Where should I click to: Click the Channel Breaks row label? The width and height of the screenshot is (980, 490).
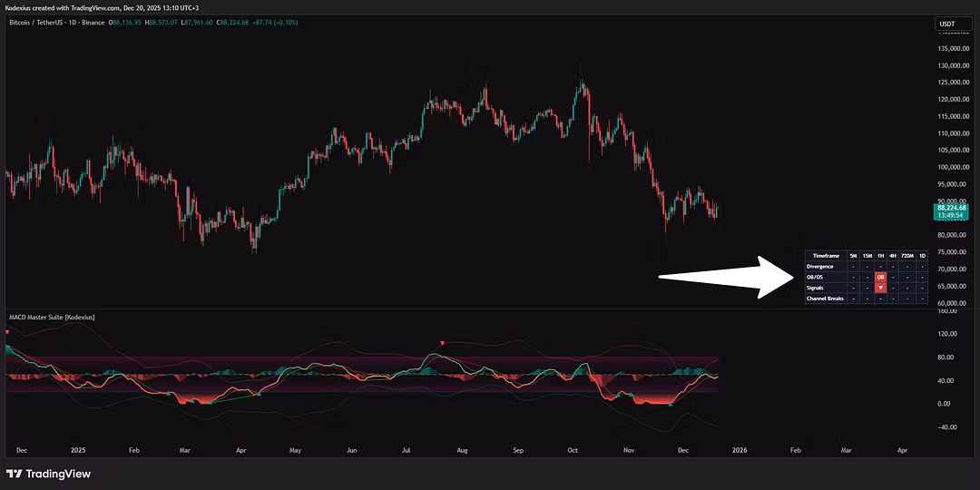pyautogui.click(x=824, y=298)
